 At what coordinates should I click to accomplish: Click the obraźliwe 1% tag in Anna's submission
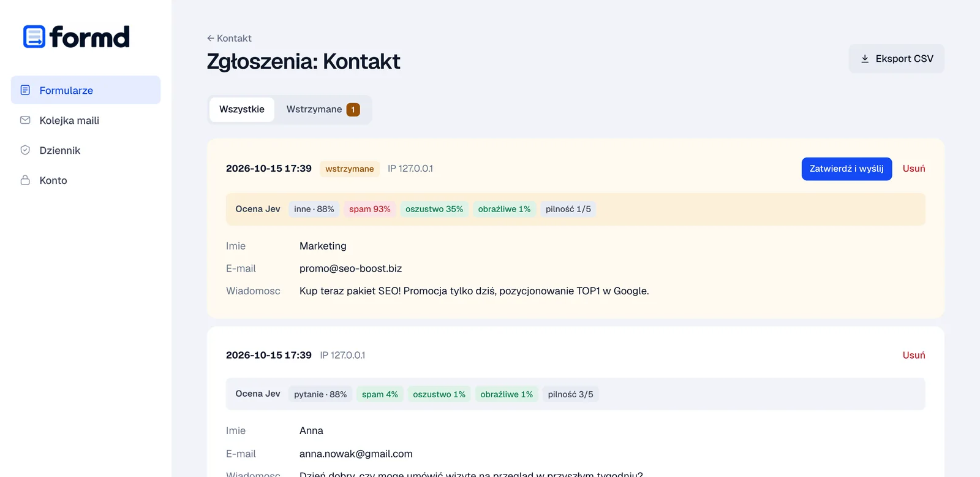507,394
